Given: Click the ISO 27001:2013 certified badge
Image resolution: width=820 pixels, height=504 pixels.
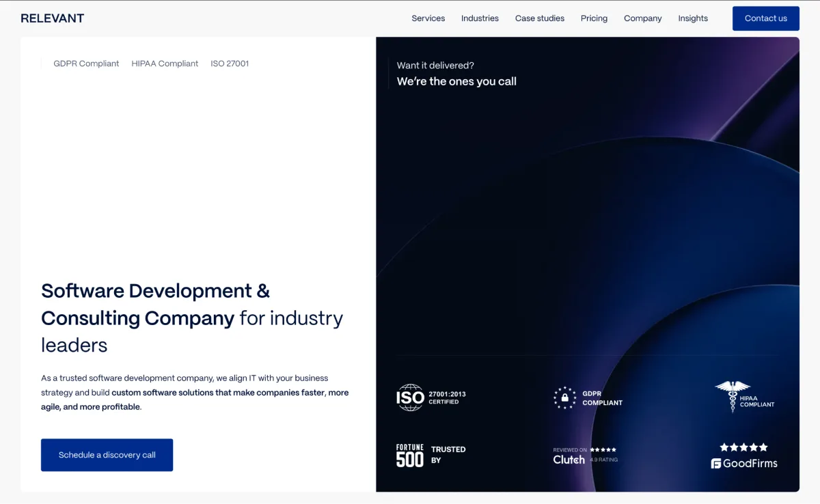Looking at the screenshot, I should click(x=431, y=397).
